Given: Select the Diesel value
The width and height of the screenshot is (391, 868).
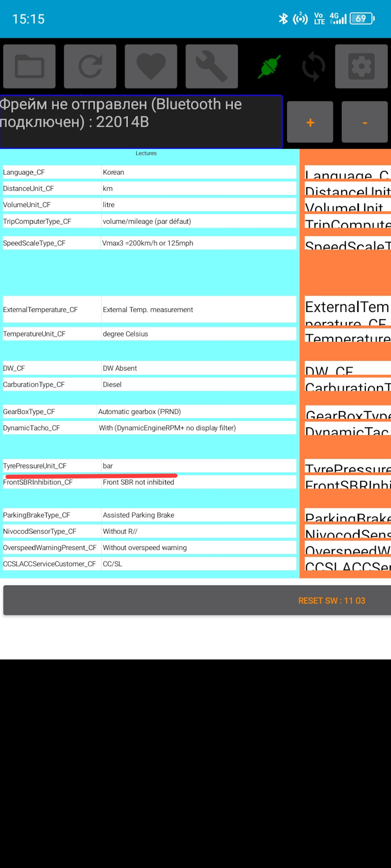Looking at the screenshot, I should pyautogui.click(x=112, y=385).
